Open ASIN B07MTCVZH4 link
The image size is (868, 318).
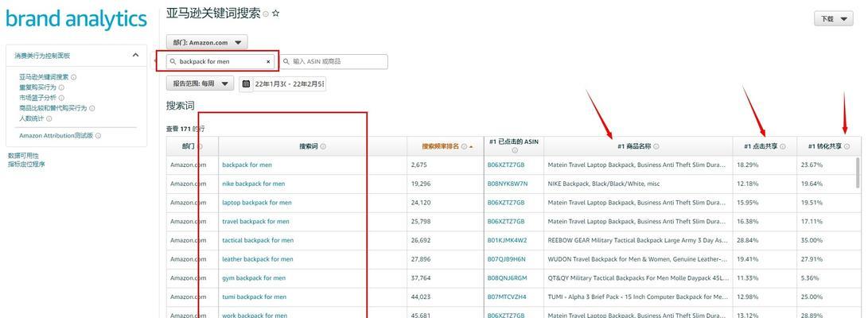coord(507,297)
